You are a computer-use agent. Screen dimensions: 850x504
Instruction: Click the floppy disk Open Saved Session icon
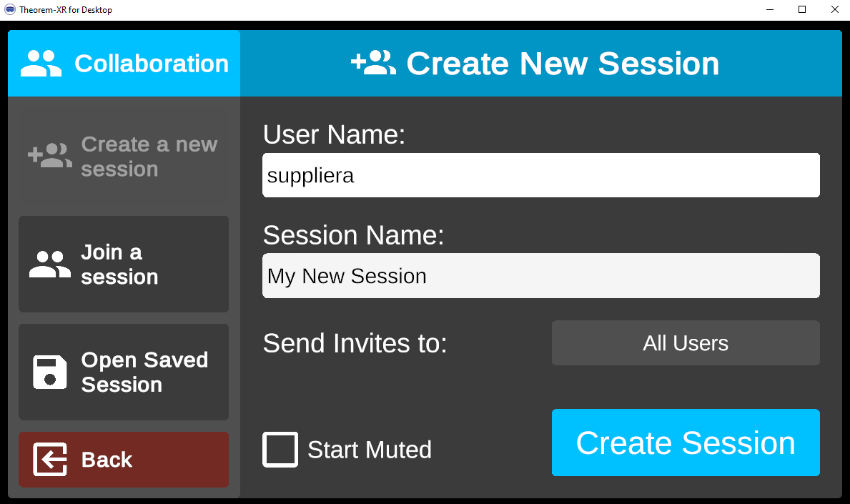pos(50,372)
